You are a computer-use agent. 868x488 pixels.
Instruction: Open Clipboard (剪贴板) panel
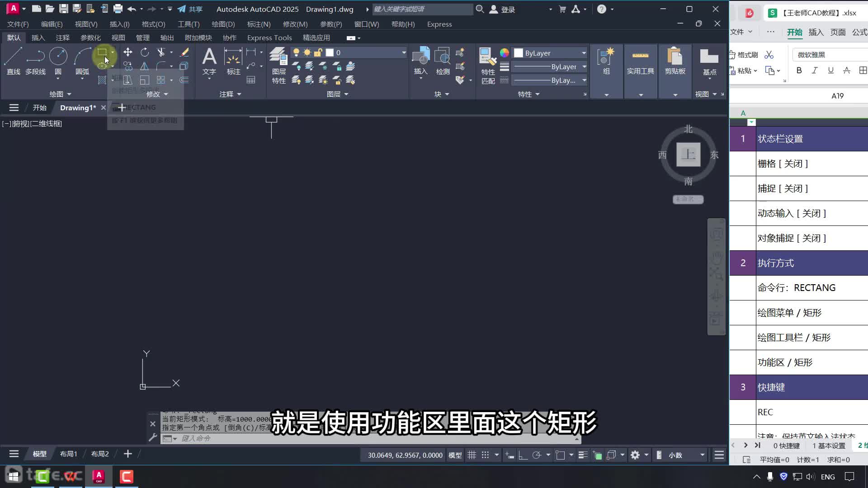click(675, 61)
